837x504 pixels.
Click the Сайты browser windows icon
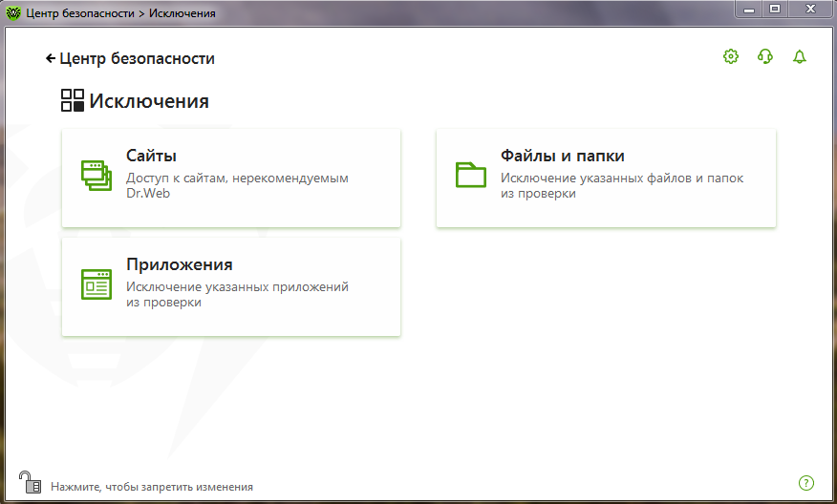click(97, 176)
